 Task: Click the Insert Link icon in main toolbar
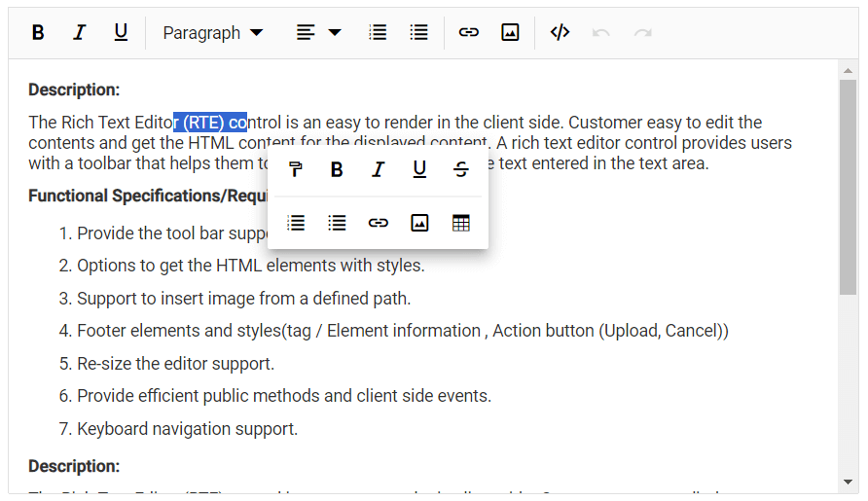point(469,32)
